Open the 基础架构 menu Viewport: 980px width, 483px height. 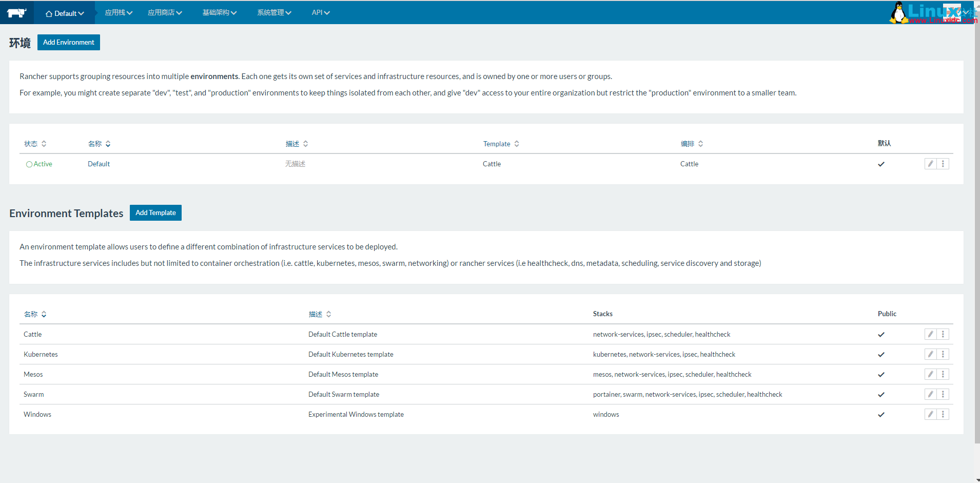click(219, 13)
